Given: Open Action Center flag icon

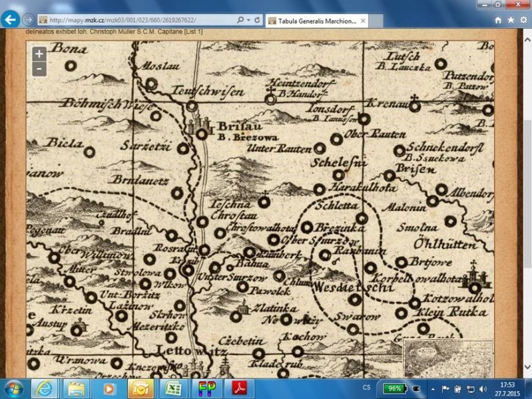Looking at the screenshot, I should [445, 389].
